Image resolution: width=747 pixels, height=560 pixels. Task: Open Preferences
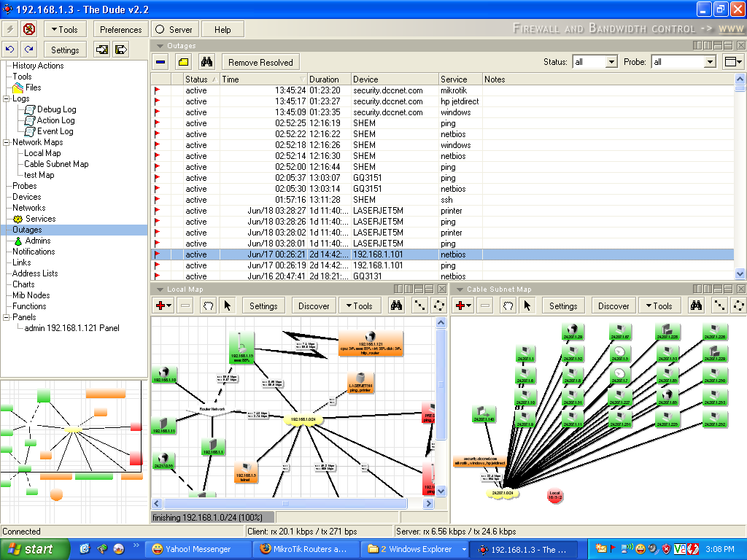point(121,29)
